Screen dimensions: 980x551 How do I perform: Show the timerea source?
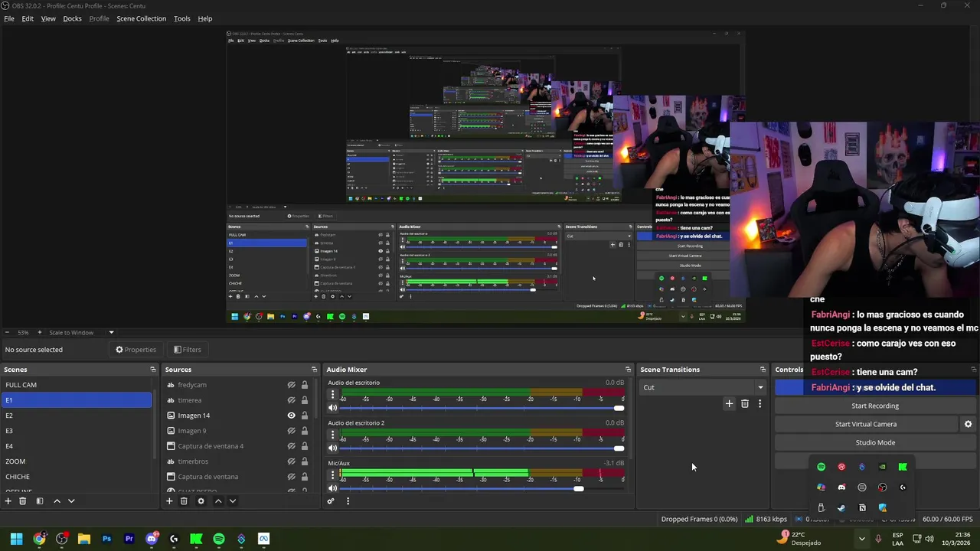pyautogui.click(x=291, y=400)
